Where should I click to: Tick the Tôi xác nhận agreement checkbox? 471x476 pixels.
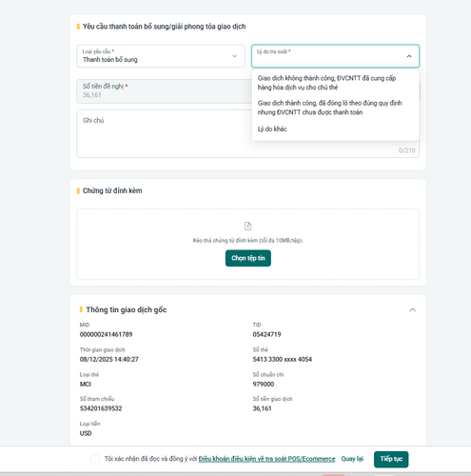pos(95,459)
